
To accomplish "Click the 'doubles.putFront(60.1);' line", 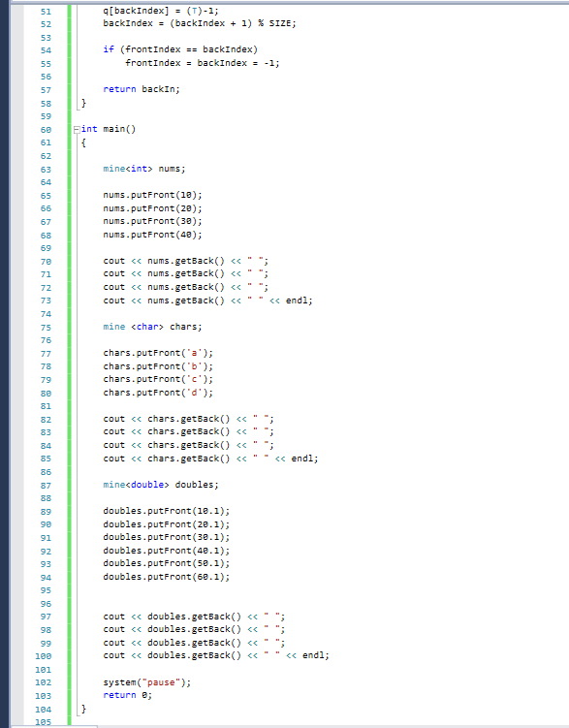I will (166, 577).
